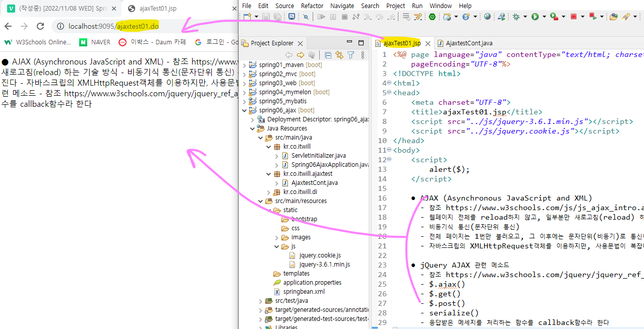Click the Open Web Browser globe icon
This screenshot has height=329, width=644.
tap(487, 17)
